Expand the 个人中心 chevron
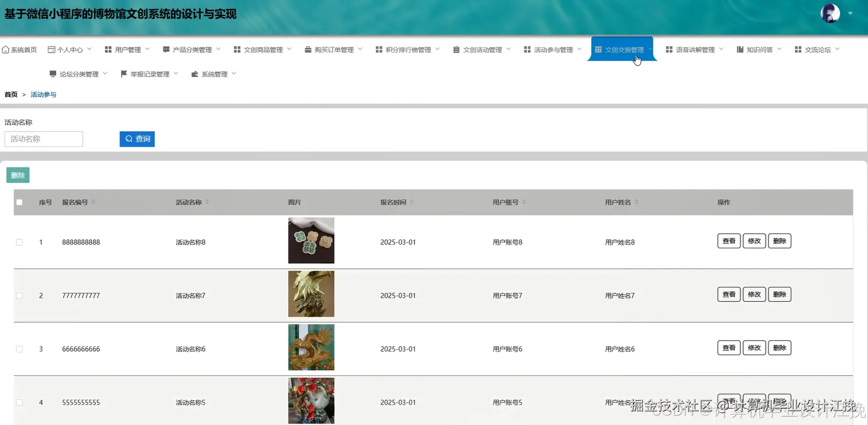 89,49
